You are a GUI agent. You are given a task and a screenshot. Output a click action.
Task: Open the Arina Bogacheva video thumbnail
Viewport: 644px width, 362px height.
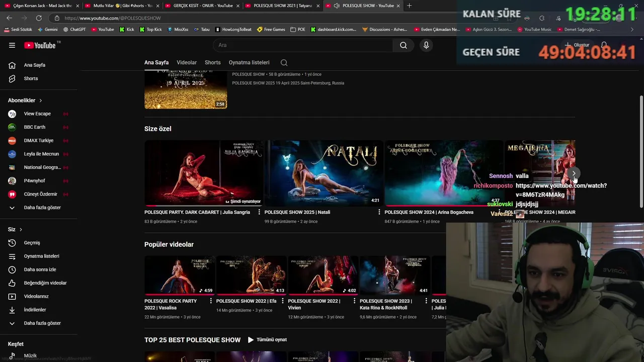pos(444,173)
